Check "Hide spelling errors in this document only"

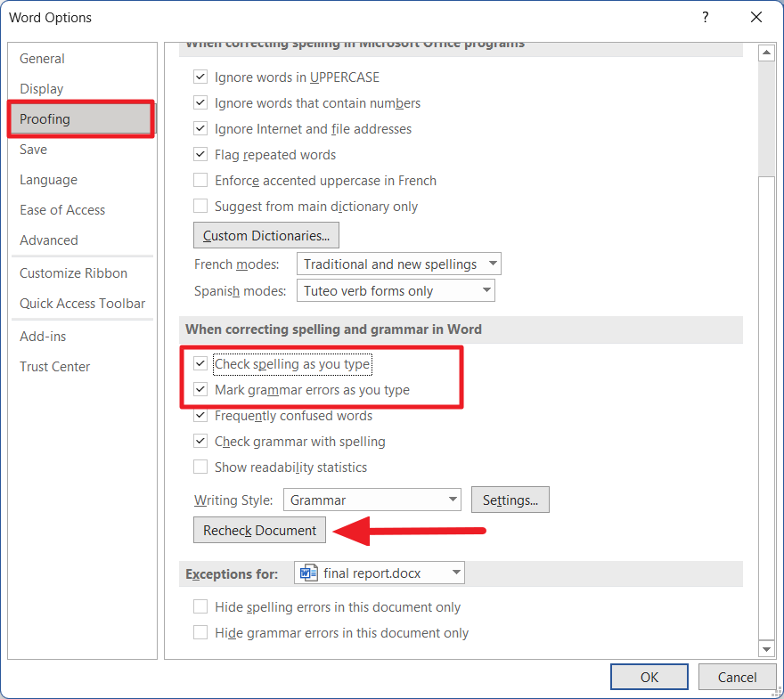coord(200,606)
